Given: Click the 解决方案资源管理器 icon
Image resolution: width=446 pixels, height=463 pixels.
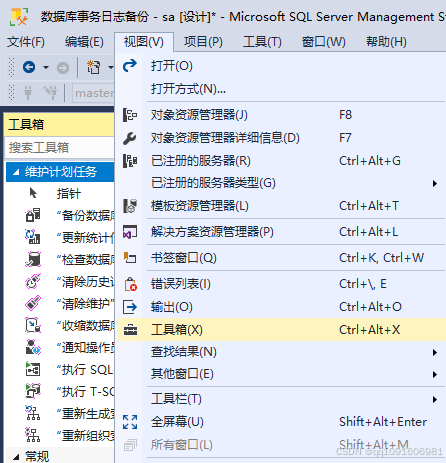Looking at the screenshot, I should 130,232.
